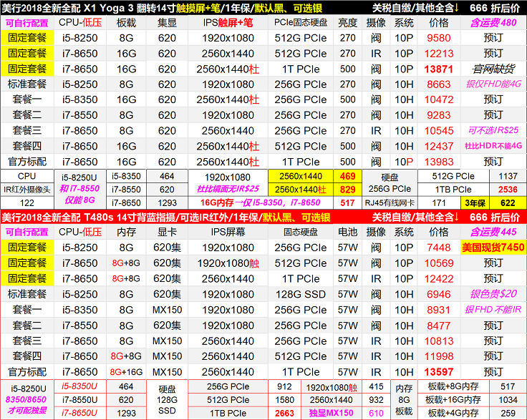Click the memory upgrade price 259
This screenshot has height=420, width=527.
[x=508, y=414]
